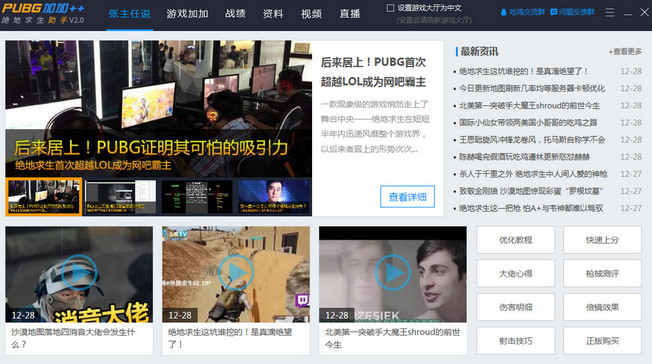
Task: Open the 射击技巧 button
Action: 516,341
